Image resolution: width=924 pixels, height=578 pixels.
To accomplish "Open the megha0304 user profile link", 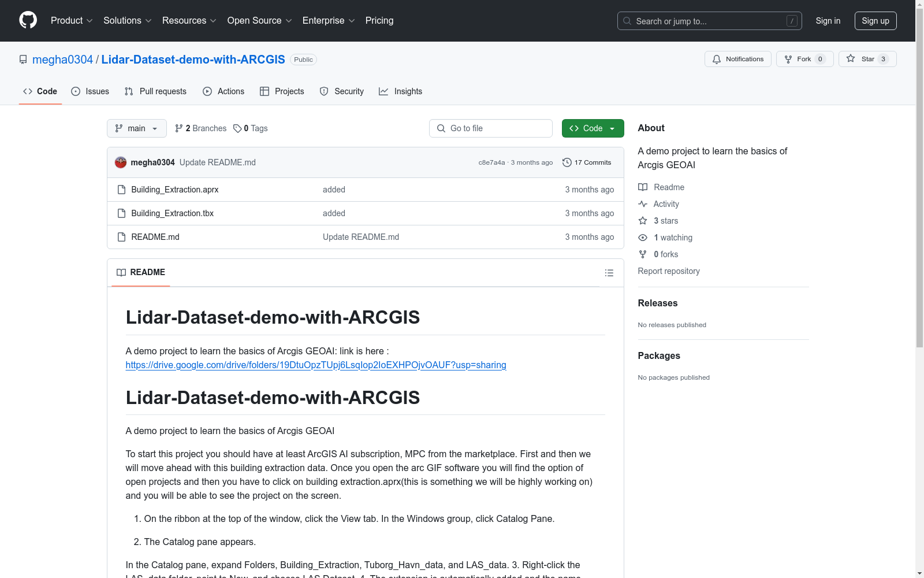I will [62, 60].
